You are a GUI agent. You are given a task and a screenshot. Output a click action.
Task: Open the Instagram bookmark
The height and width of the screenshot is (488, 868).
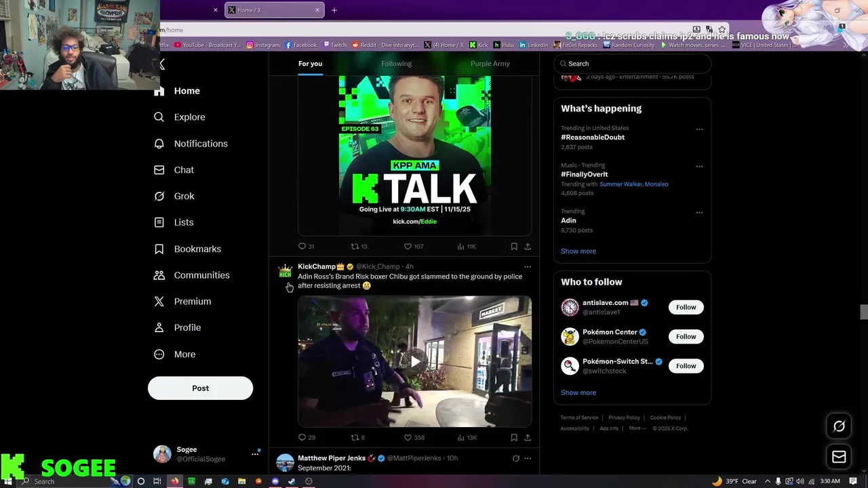263,45
